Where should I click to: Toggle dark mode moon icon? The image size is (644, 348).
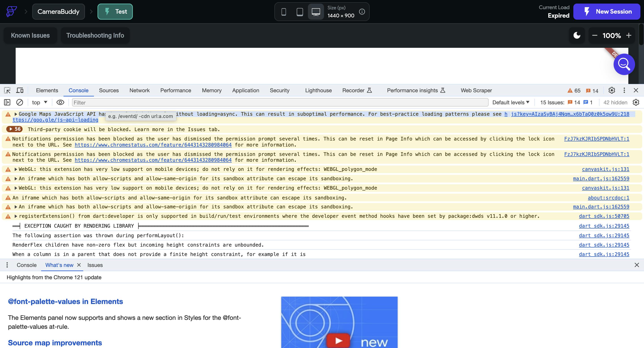click(577, 36)
